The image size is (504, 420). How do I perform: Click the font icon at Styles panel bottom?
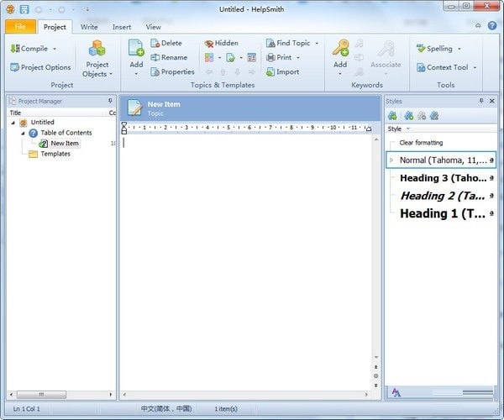(396, 392)
